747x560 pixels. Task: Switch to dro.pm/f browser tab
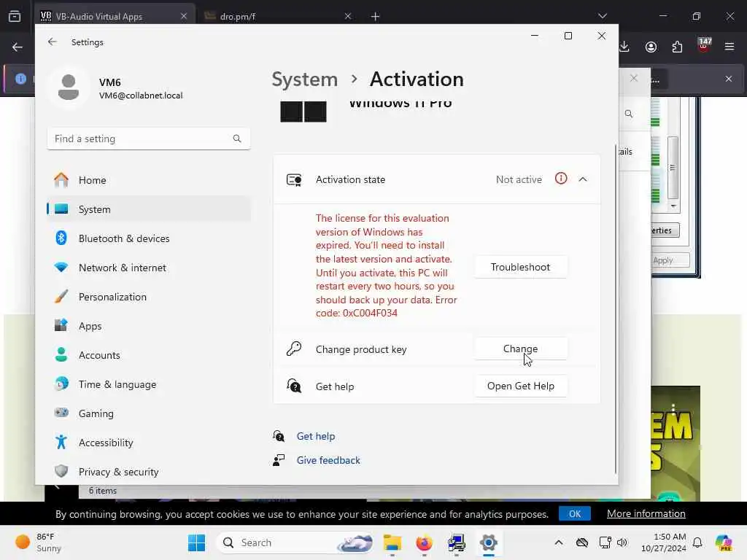coord(276,16)
